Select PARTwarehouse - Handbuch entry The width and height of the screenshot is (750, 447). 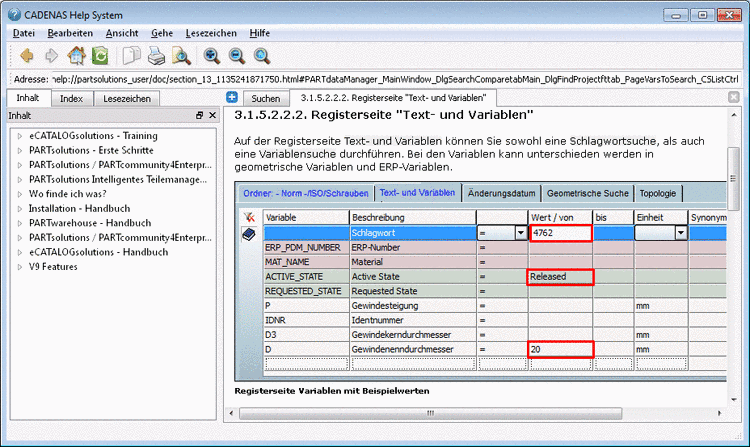(x=90, y=223)
